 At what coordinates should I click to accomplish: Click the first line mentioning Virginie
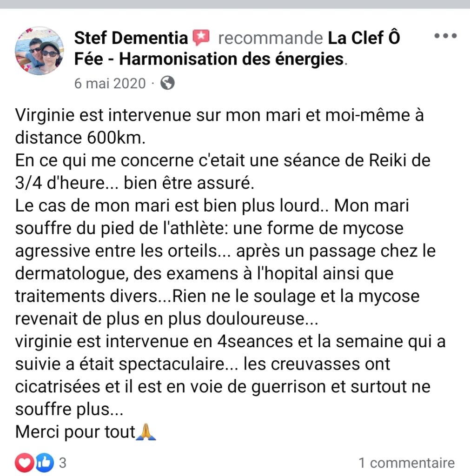219,115
